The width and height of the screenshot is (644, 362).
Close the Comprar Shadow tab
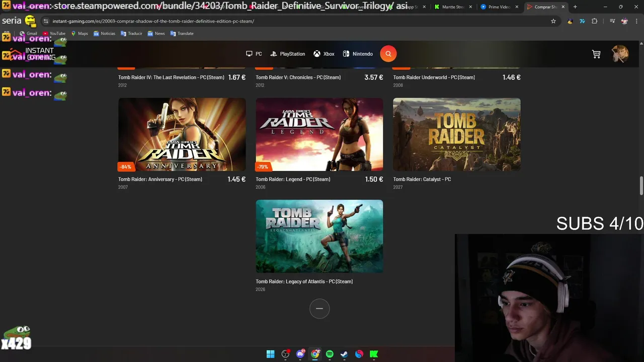coord(563,7)
